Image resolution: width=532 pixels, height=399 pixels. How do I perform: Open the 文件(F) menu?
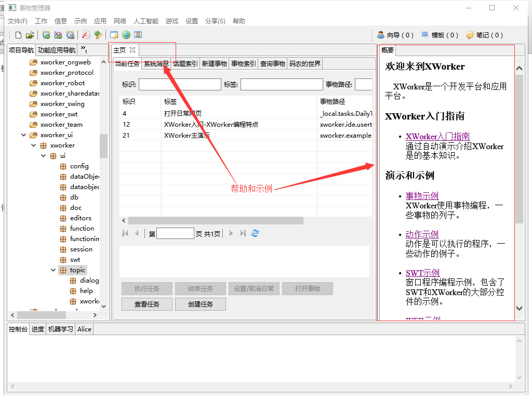[18, 21]
